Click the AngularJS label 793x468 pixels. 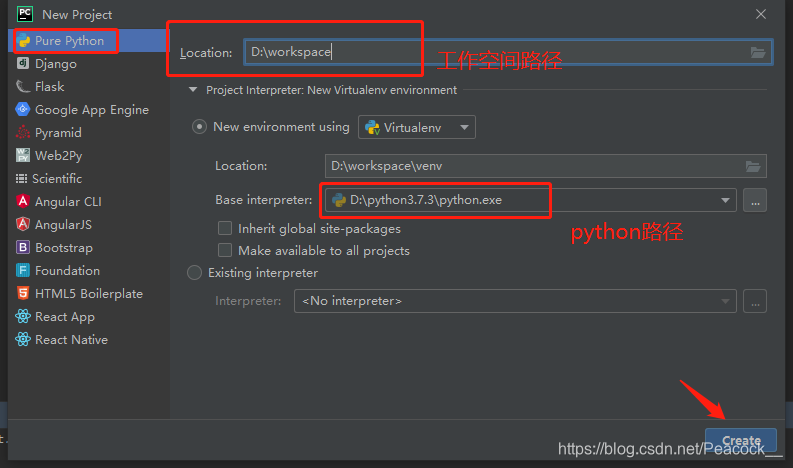[63, 225]
